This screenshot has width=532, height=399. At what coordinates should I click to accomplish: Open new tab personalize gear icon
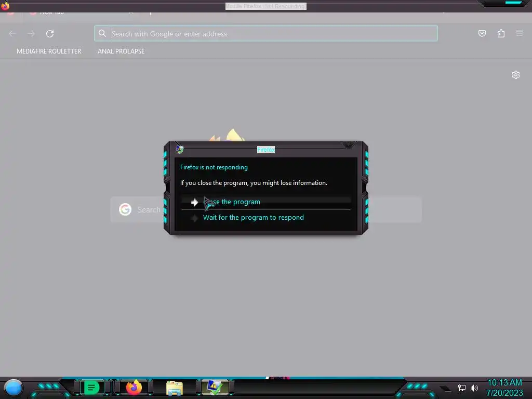pyautogui.click(x=516, y=75)
